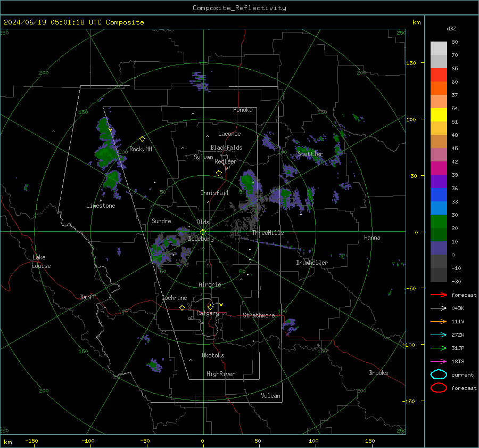The height and width of the screenshot is (448, 479).
Task: Select the 65 dBZ red color swatch
Action: click(439, 75)
